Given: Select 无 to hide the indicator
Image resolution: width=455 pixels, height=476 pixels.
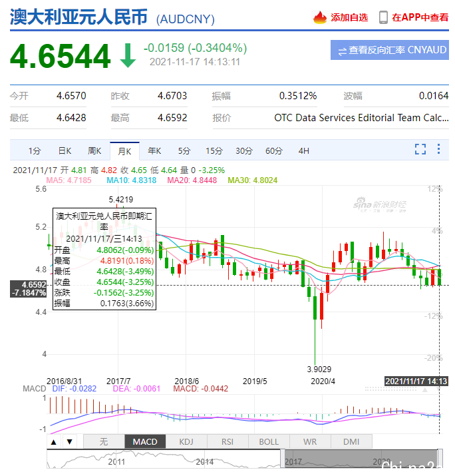Looking at the screenshot, I should click(x=104, y=441).
